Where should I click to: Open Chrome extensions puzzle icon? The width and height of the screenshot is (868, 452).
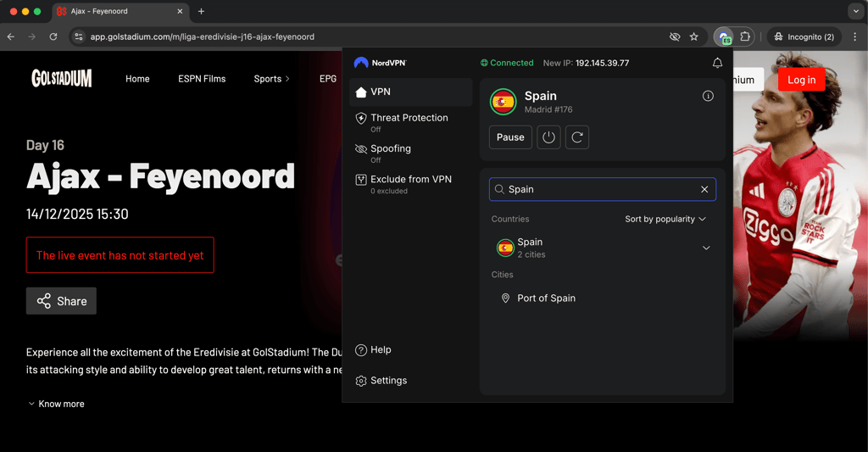745,36
